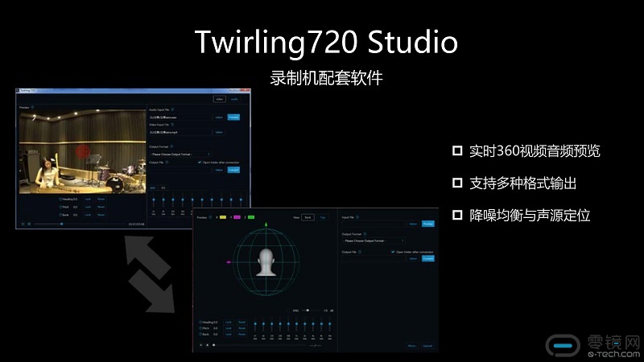Select the Top view in the audio window
The height and width of the screenshot is (362, 644).
tap(323, 217)
